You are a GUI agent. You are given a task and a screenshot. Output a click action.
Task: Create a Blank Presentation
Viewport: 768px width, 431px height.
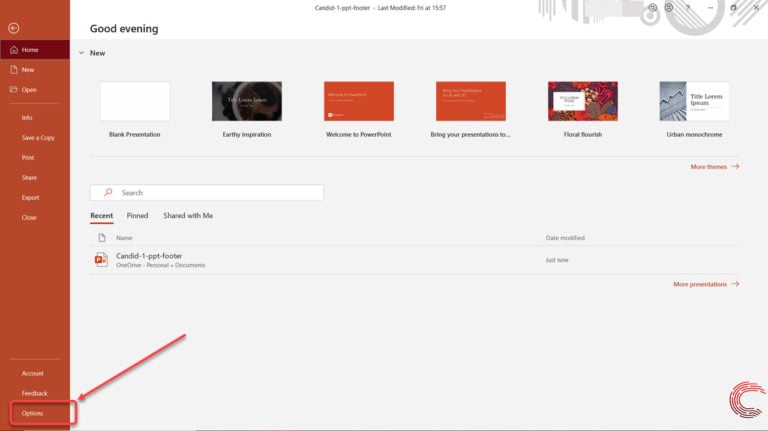click(135, 101)
